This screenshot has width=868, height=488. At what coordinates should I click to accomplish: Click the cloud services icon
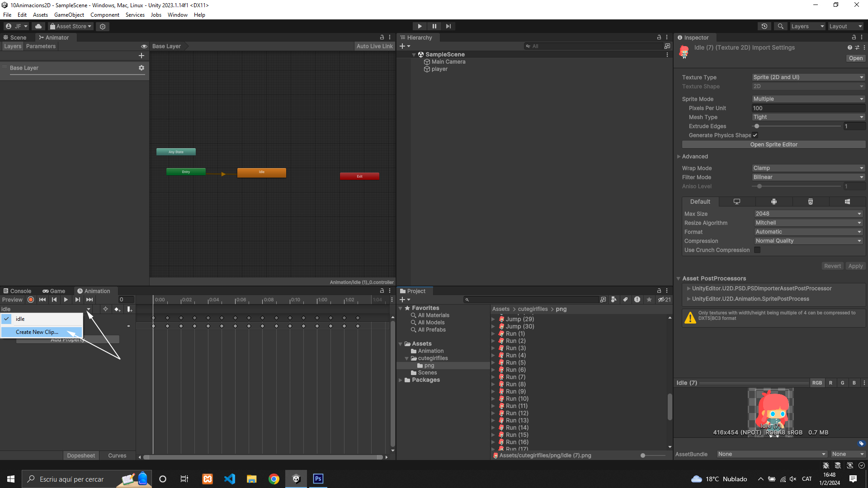click(38, 26)
